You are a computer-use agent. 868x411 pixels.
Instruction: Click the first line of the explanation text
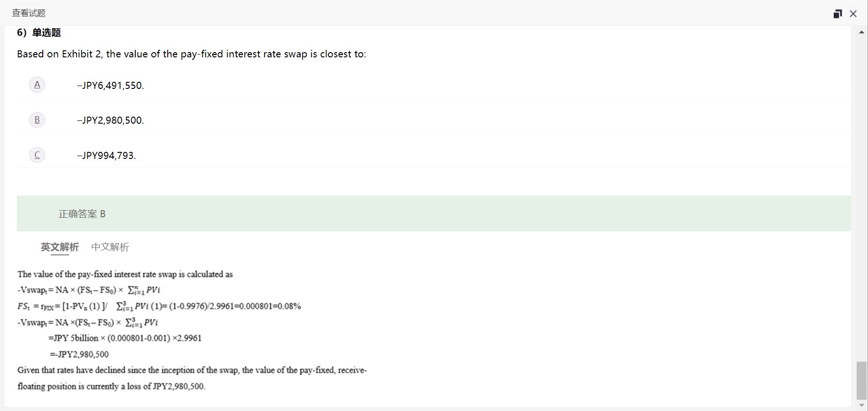[x=125, y=274]
